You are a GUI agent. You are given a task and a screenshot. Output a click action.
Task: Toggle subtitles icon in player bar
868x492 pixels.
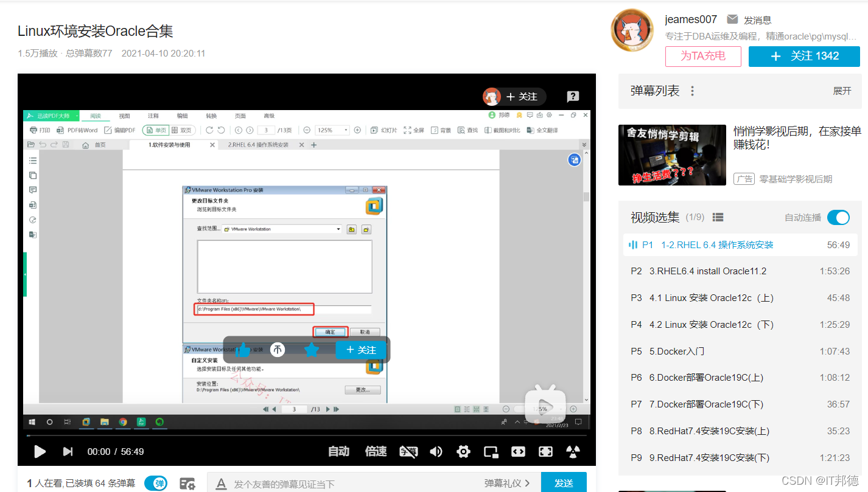pyautogui.click(x=408, y=451)
